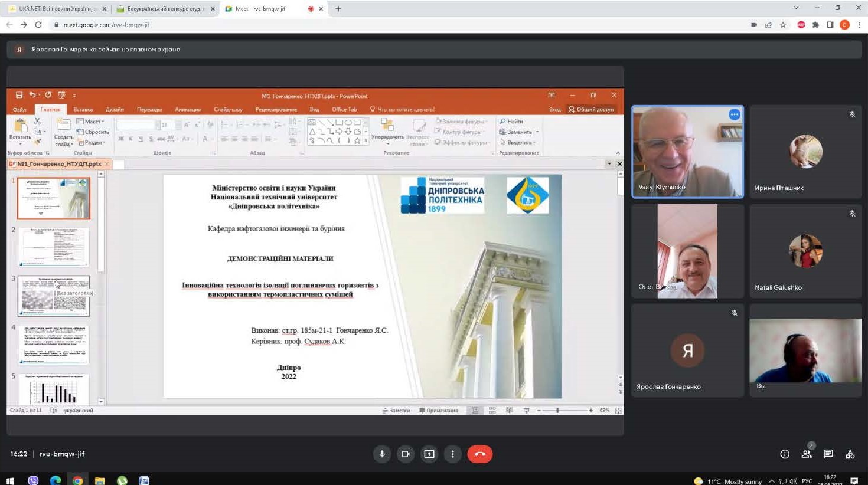
Task: Turn off the camera in Meet
Action: point(406,454)
